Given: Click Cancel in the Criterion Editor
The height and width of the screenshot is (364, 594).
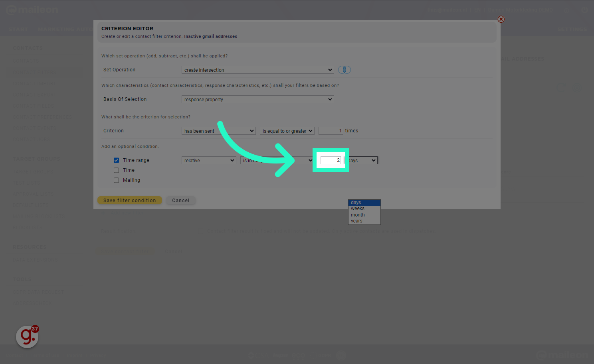Looking at the screenshot, I should (x=181, y=200).
